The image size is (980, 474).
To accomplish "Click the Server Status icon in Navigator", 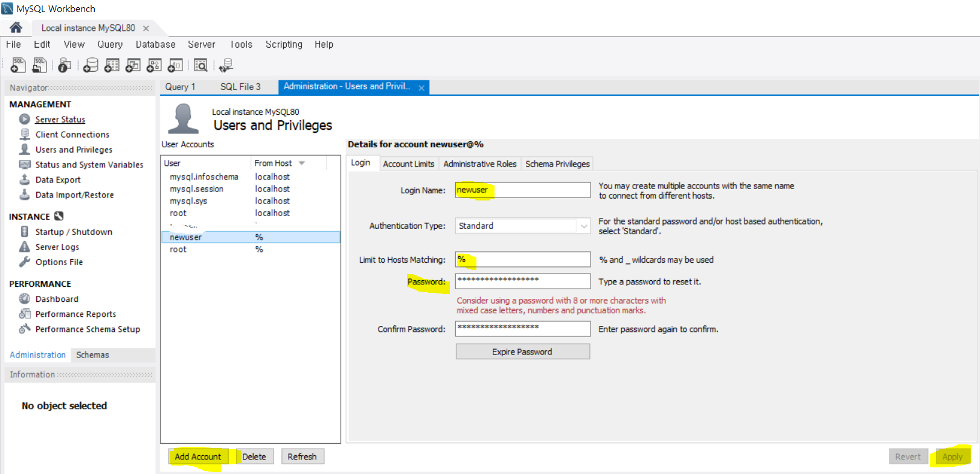I will 25,119.
